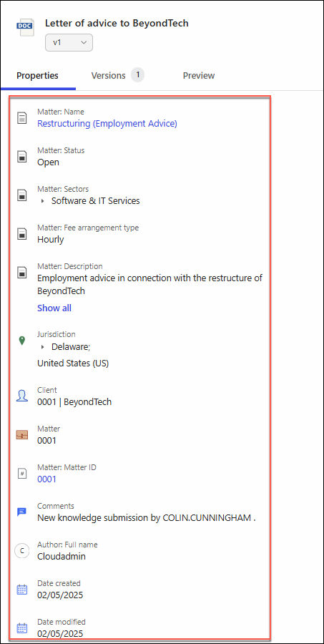Expand the Software & IT Services sector

pos(43,201)
